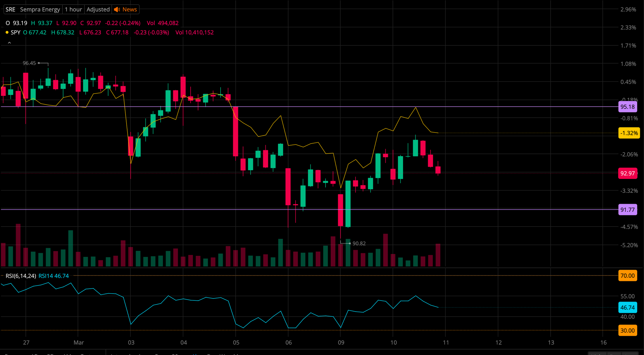This screenshot has width=644, height=355.
Task: Click the cyan 46.74 RSI value tag
Action: 627,308
